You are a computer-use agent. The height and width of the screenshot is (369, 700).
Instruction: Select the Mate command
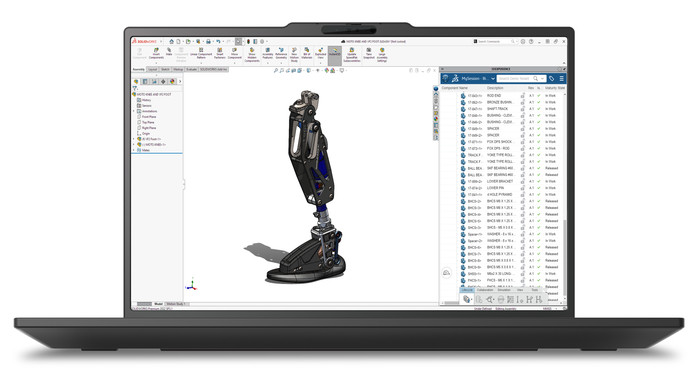click(x=169, y=52)
